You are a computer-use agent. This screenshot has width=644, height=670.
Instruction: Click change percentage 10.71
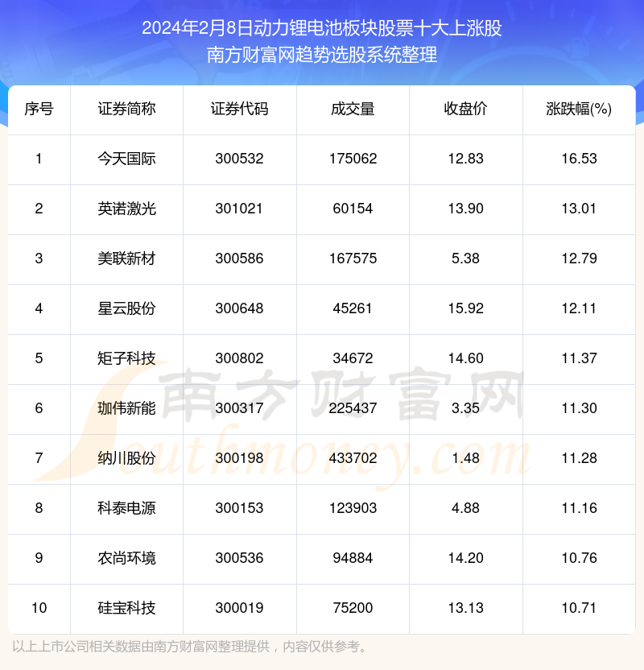tap(579, 608)
